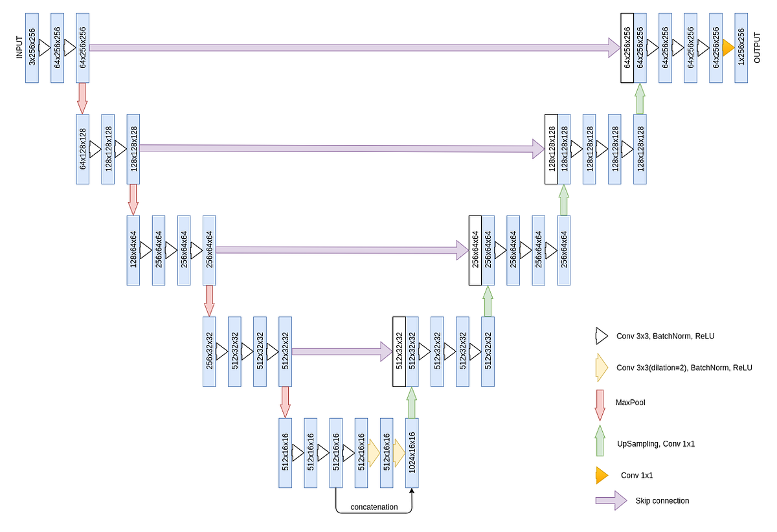Click the 3x256x256 input block
The width and height of the screenshot is (777, 532).
[32, 47]
